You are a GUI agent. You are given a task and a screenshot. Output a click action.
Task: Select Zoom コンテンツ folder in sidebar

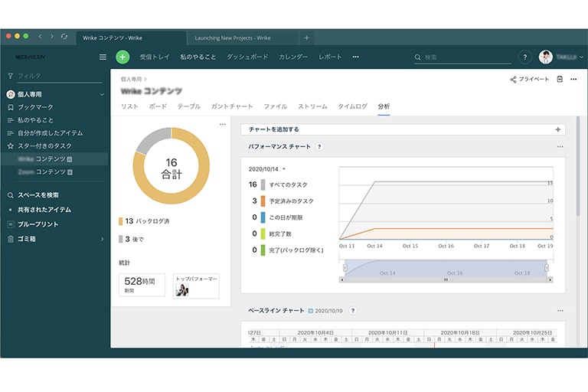(x=45, y=171)
